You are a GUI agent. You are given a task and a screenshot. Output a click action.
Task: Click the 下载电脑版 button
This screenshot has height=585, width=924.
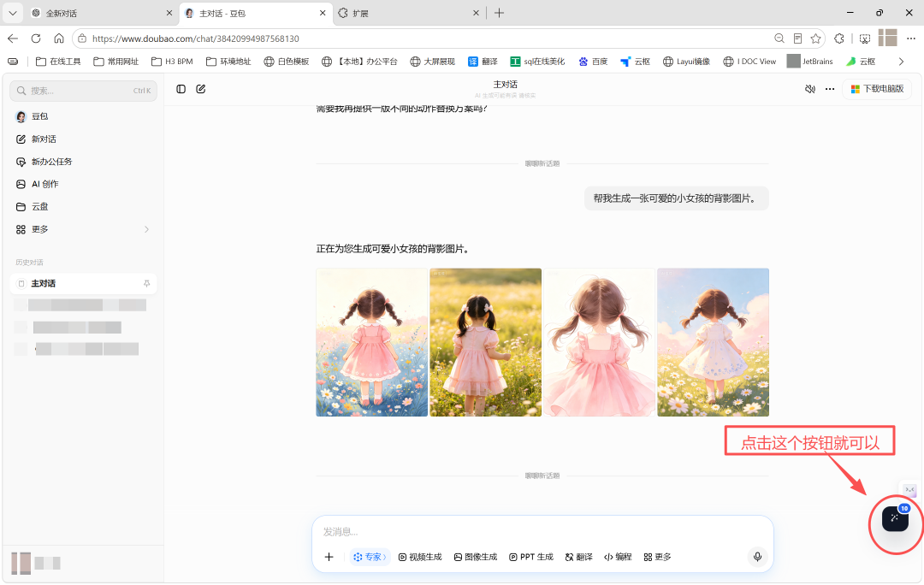(x=877, y=89)
